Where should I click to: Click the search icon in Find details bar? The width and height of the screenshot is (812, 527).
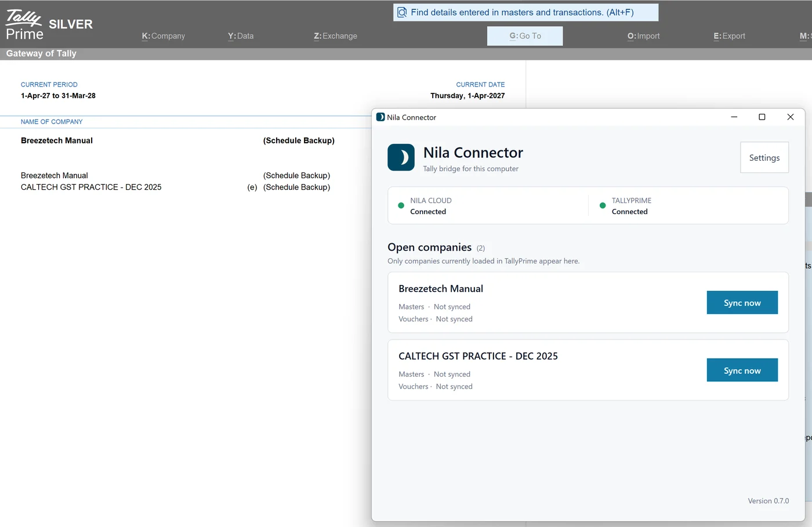tap(402, 12)
